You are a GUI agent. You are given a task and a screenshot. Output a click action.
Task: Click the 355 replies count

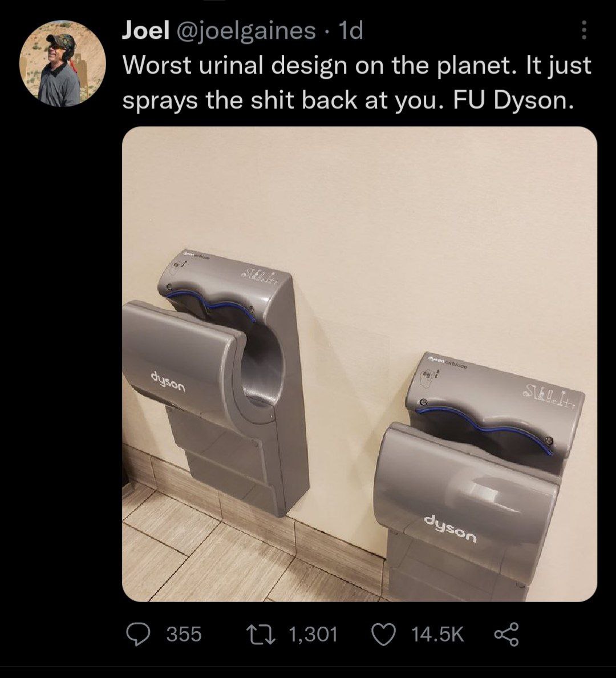tap(184, 633)
